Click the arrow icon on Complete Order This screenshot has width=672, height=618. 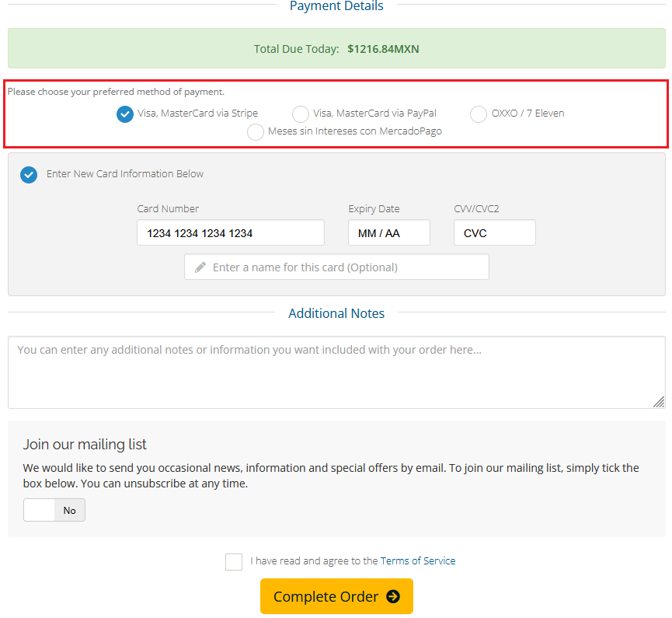393,596
